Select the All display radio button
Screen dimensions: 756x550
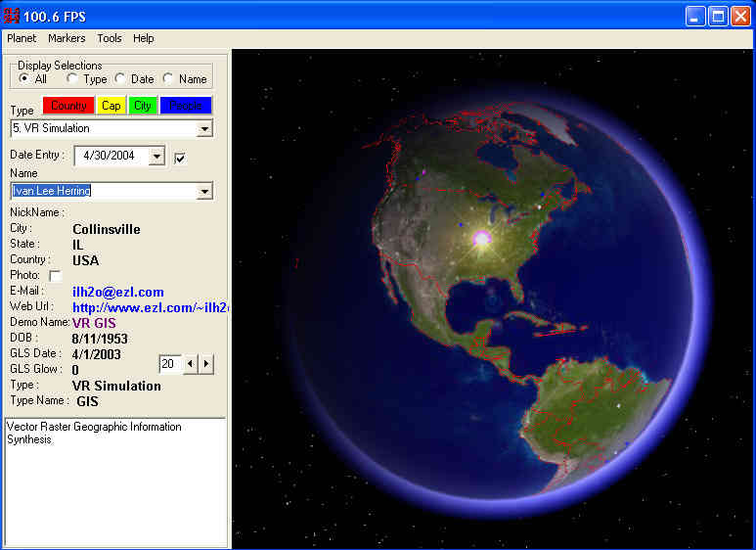click(x=24, y=79)
